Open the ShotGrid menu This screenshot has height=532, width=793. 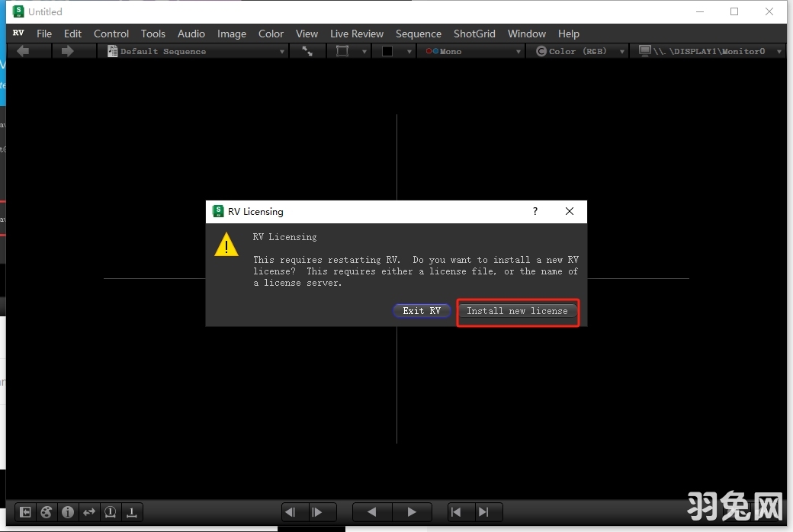pos(474,34)
